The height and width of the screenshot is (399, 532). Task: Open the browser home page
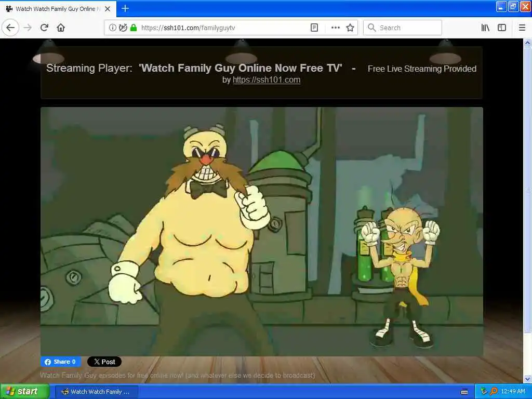(61, 28)
